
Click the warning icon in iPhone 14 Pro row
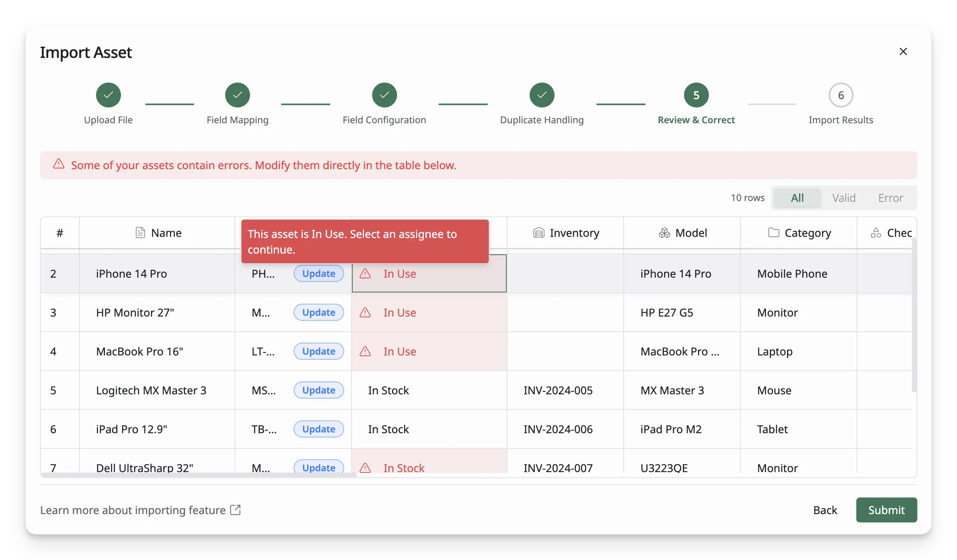click(x=365, y=273)
